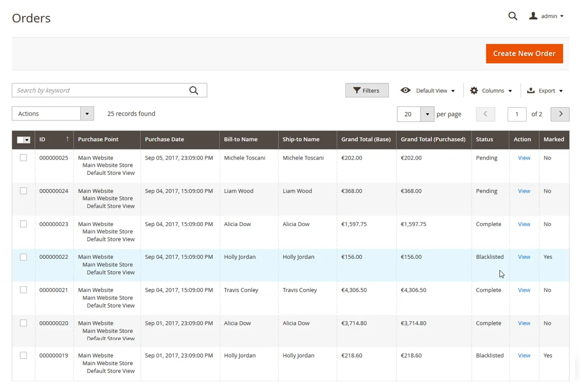
Task: Click the €1,597.75 base grand total
Action: click(354, 224)
